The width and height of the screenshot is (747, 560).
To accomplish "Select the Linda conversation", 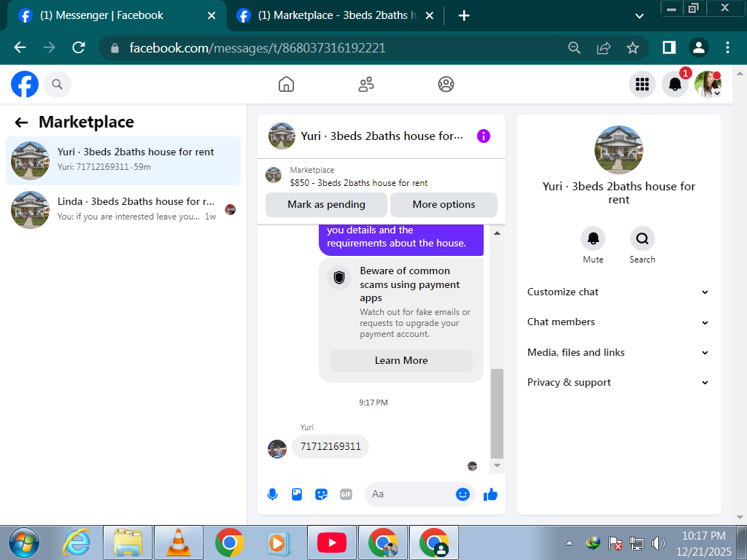I will 123,210.
